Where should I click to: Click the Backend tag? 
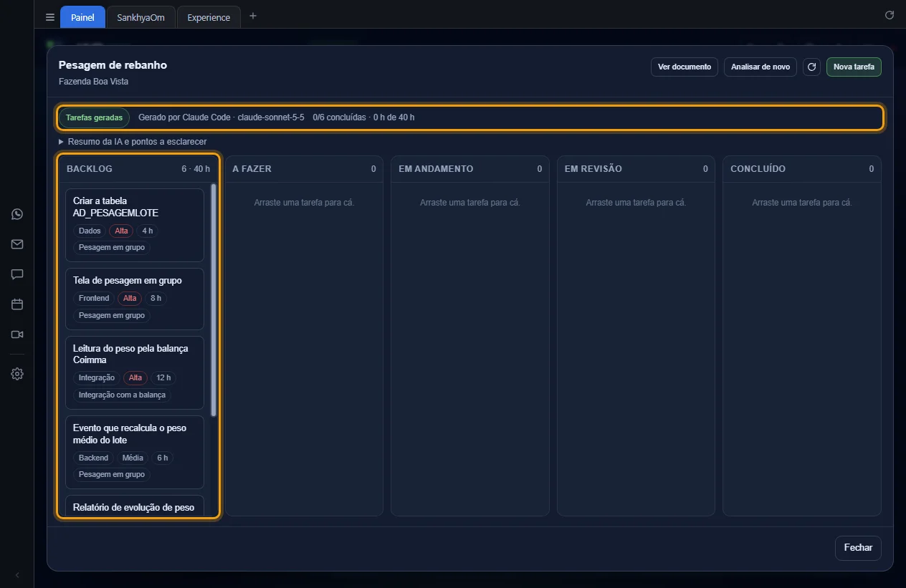coord(93,458)
